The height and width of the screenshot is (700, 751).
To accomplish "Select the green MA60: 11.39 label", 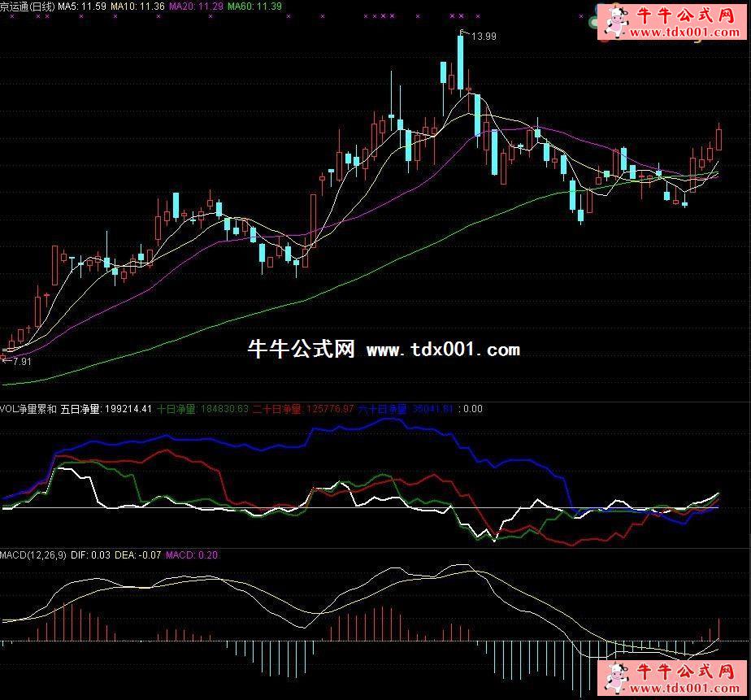I will [254, 7].
